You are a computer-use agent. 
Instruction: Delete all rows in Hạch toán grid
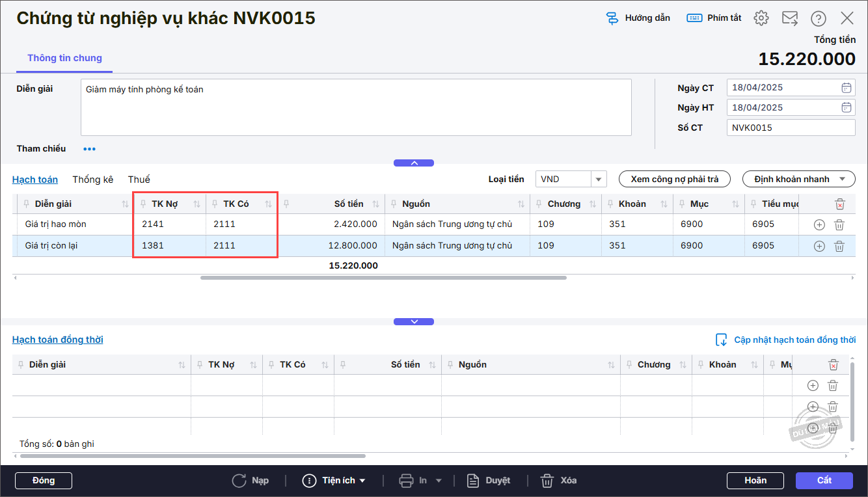pos(839,204)
